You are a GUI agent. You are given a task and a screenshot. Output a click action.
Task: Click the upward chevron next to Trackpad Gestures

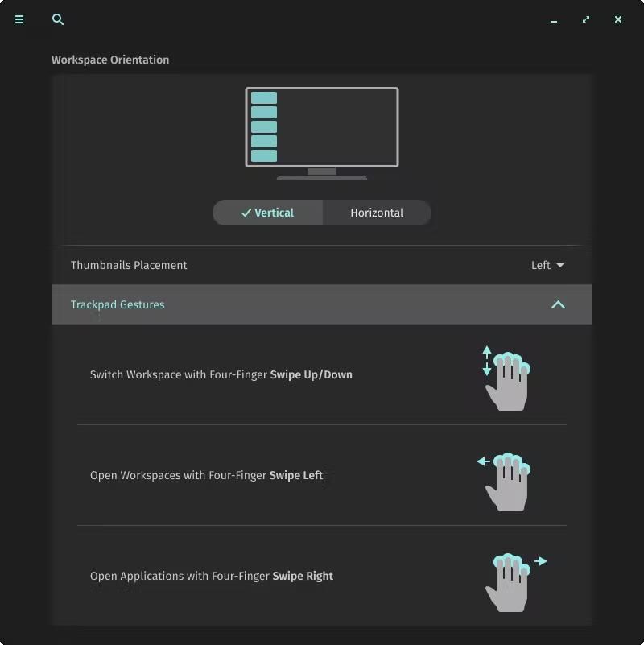click(x=558, y=305)
